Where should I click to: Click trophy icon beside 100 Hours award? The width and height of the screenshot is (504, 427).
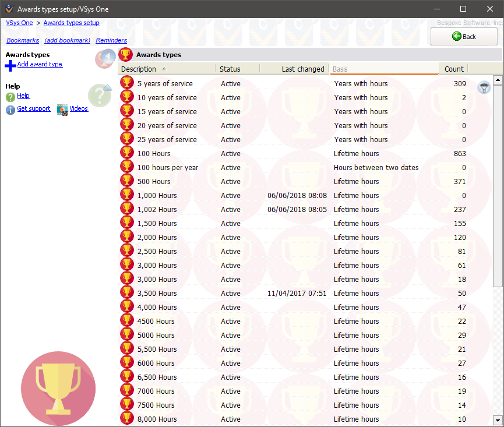127,153
